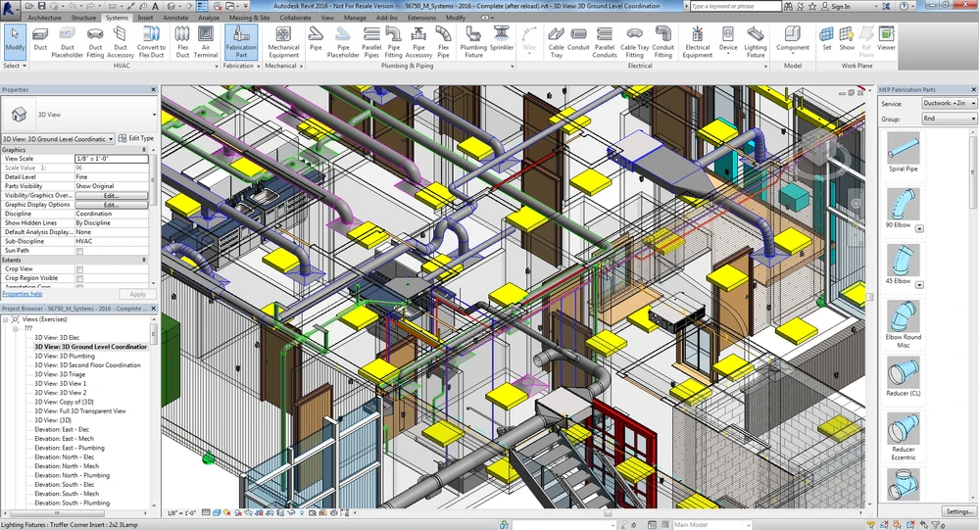Switch to the Analyze ribbon tab
980x530 pixels.
tap(209, 18)
